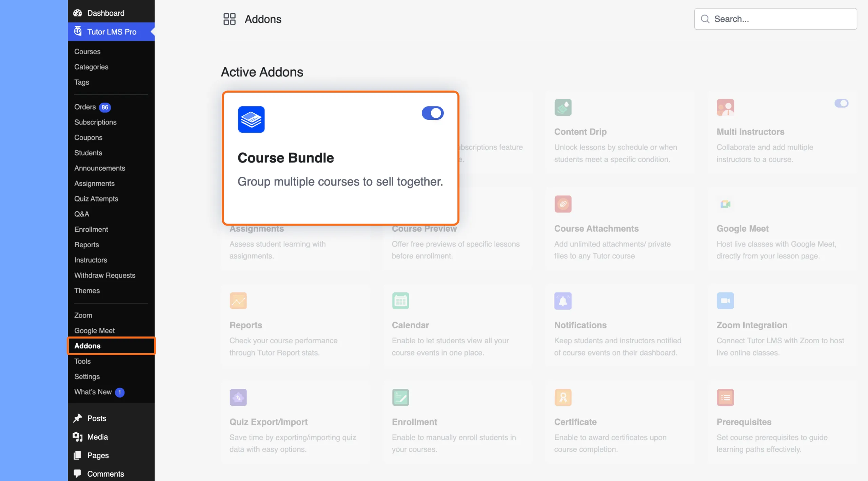Screen dimensions: 868x481
Task: Click the Prerequisites list addon icon
Action: point(725,397)
